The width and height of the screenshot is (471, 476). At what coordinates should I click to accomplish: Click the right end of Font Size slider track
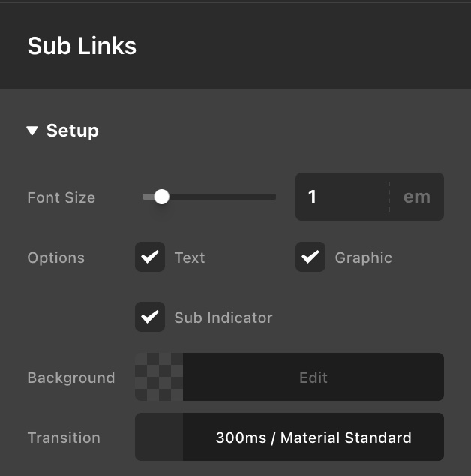273,197
